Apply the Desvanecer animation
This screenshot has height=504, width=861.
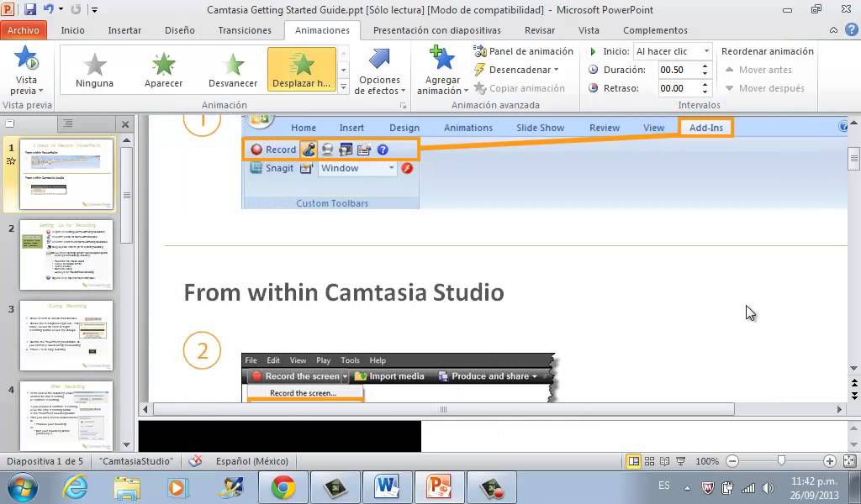point(233,70)
